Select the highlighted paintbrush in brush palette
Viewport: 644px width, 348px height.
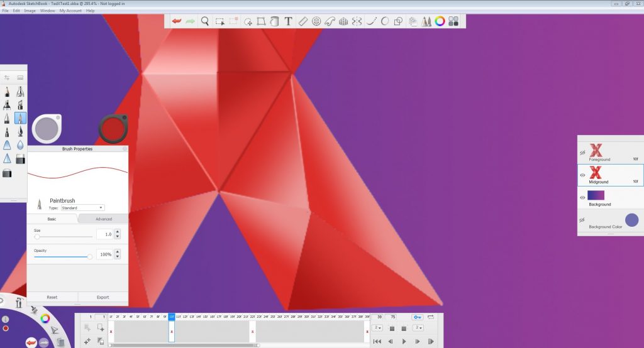(20, 118)
